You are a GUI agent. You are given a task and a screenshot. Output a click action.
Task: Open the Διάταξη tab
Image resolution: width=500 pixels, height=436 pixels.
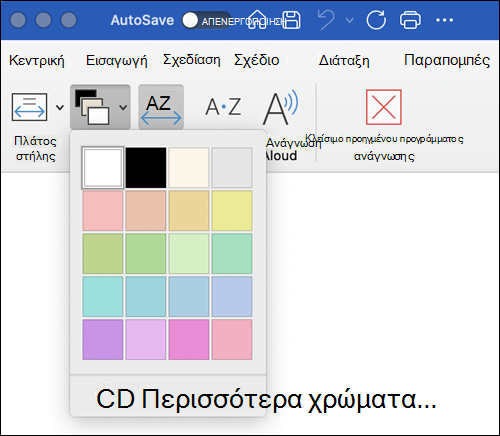(x=344, y=61)
